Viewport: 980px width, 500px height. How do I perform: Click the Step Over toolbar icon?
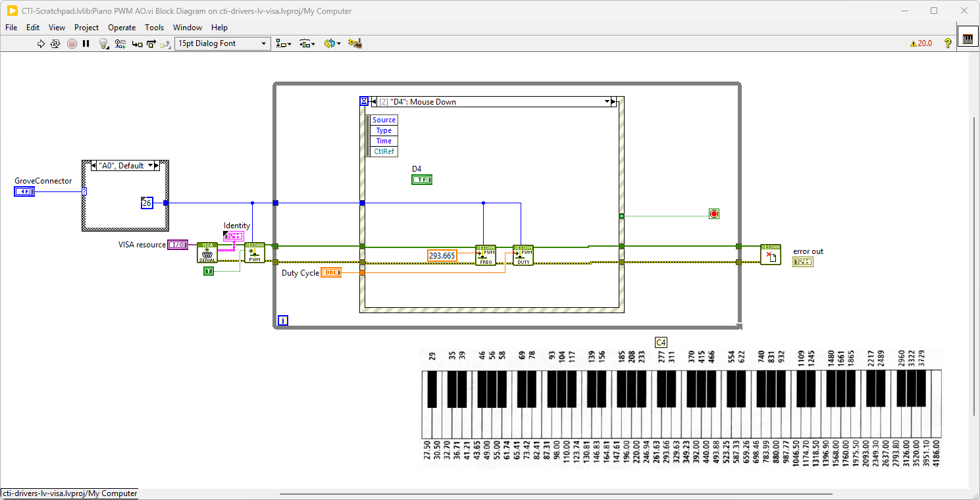pyautogui.click(x=151, y=43)
